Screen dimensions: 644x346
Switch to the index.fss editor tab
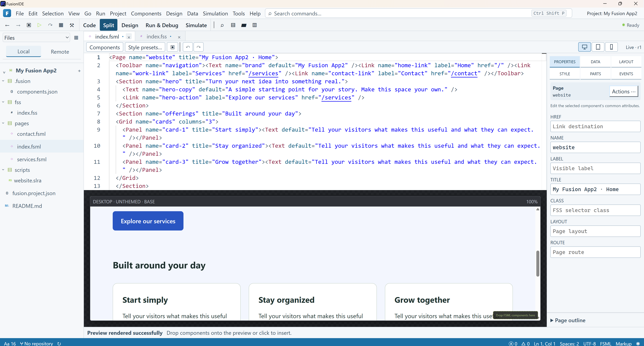[156, 37]
